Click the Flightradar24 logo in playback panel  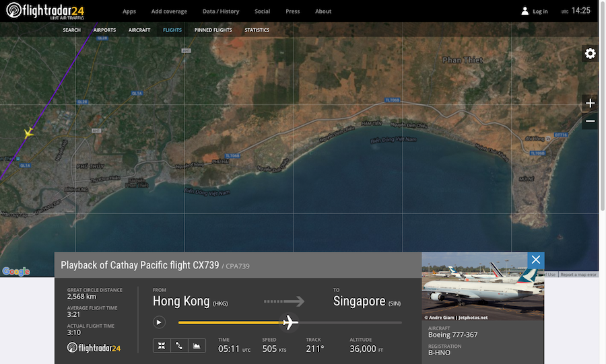click(94, 348)
